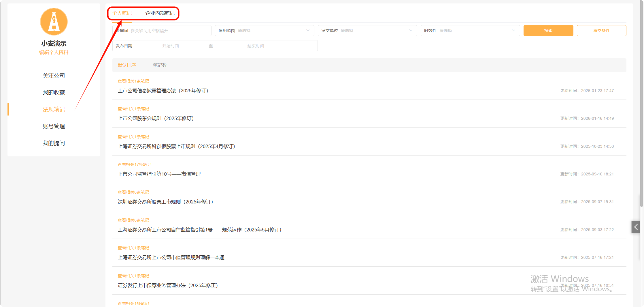Sort the list by 笔记数
This screenshot has height=307, width=644.
click(160, 65)
